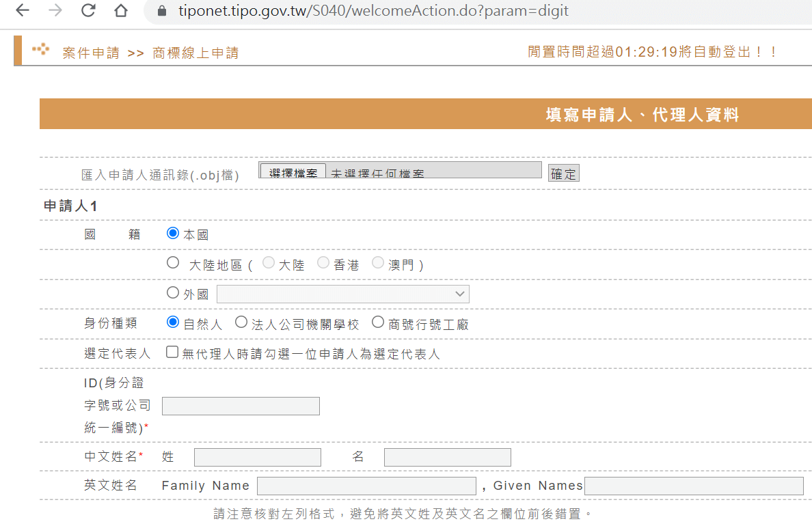Click the Chinese surname 姓 field
812x526 pixels.
click(x=258, y=457)
